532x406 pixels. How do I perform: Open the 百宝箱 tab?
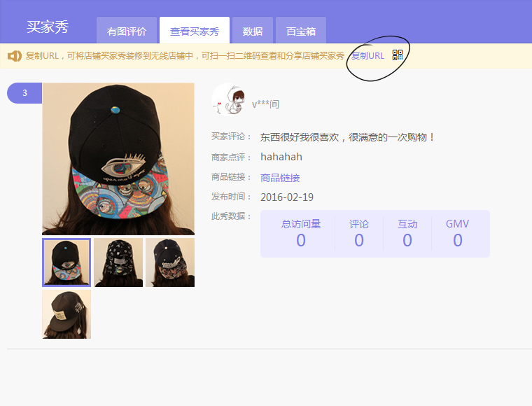(301, 31)
